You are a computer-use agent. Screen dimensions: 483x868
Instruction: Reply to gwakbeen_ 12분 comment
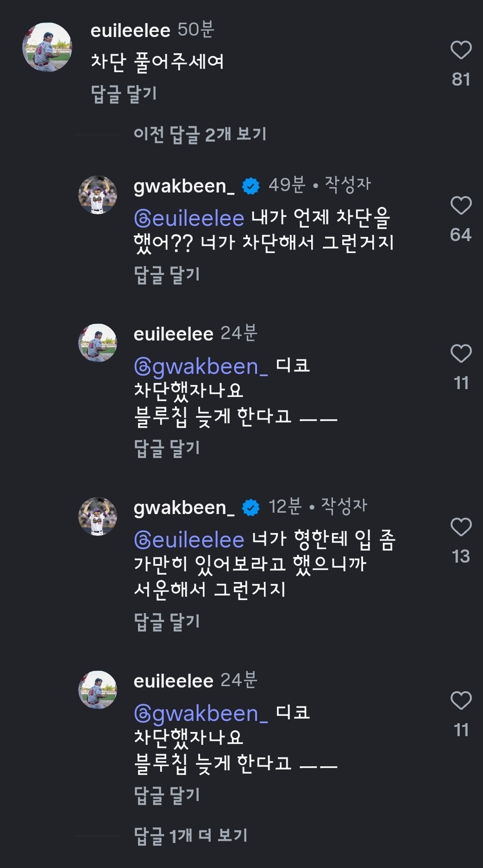coord(167,621)
